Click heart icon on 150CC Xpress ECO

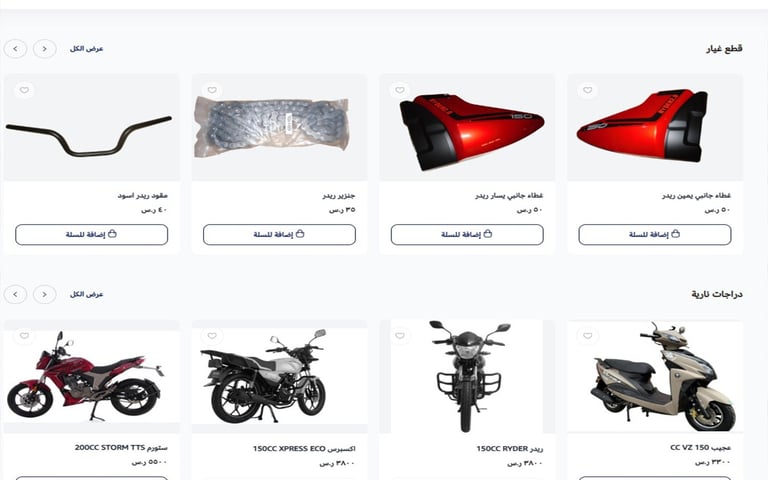(212, 336)
